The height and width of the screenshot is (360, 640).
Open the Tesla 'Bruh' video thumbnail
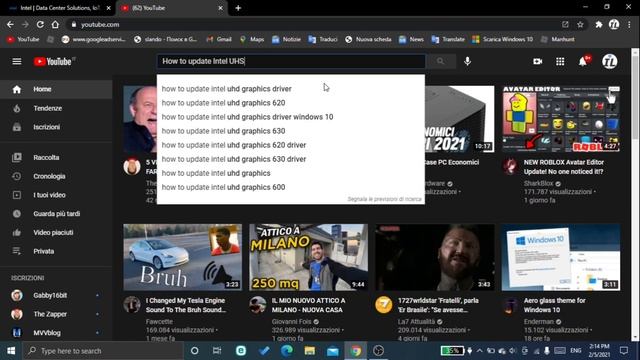point(182,257)
